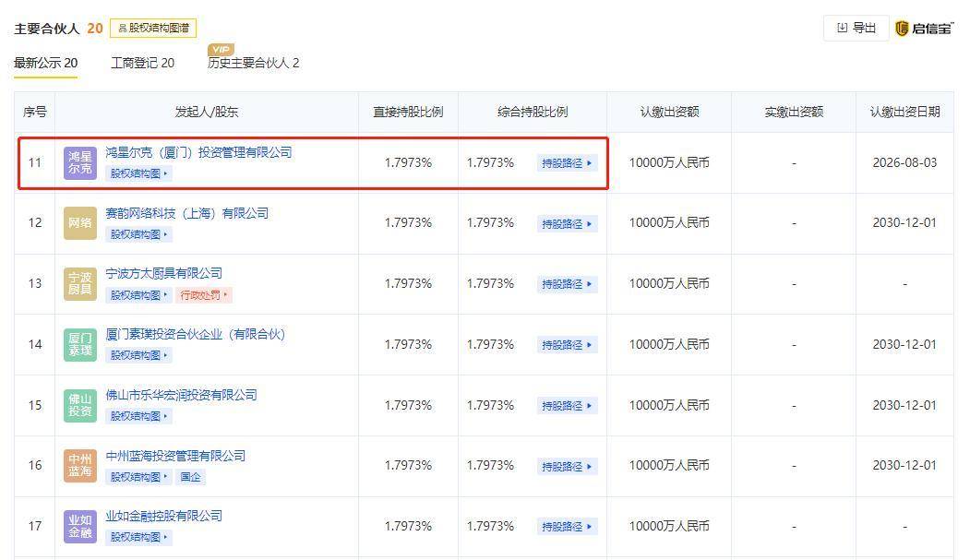
Task: Click the 主要合伙人 20 heading
Action: pos(58,29)
